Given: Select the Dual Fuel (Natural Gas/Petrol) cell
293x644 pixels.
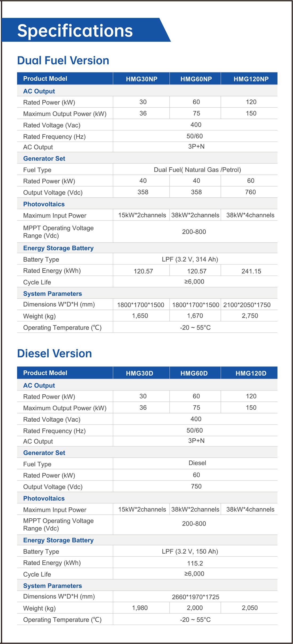Looking at the screenshot, I should point(197,170).
